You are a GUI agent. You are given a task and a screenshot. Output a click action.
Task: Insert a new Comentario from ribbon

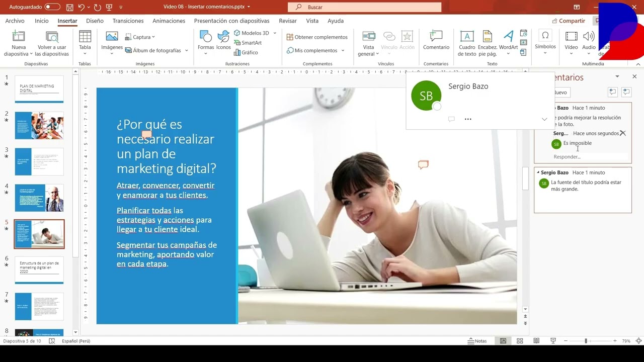click(436, 41)
